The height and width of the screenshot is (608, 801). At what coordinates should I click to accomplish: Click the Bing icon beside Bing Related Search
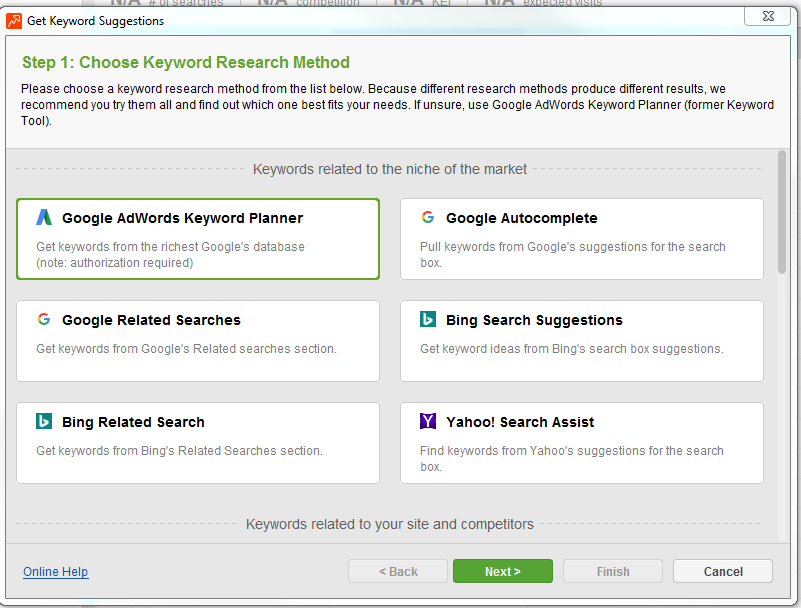coord(44,422)
